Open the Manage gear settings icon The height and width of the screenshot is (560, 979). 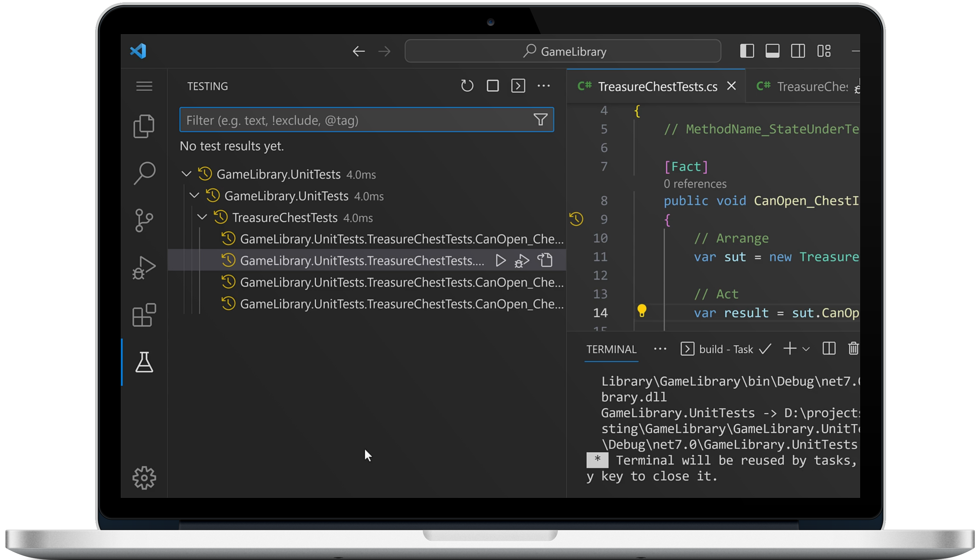pyautogui.click(x=144, y=478)
